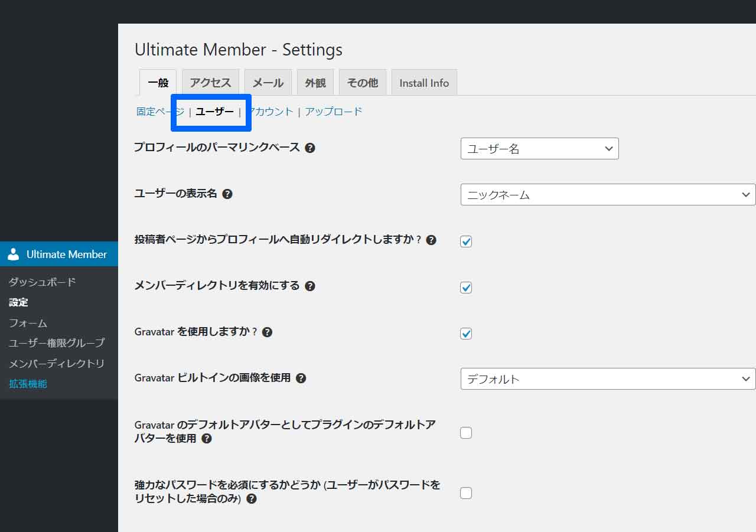Select 設定 in the sidebar

[x=18, y=302]
